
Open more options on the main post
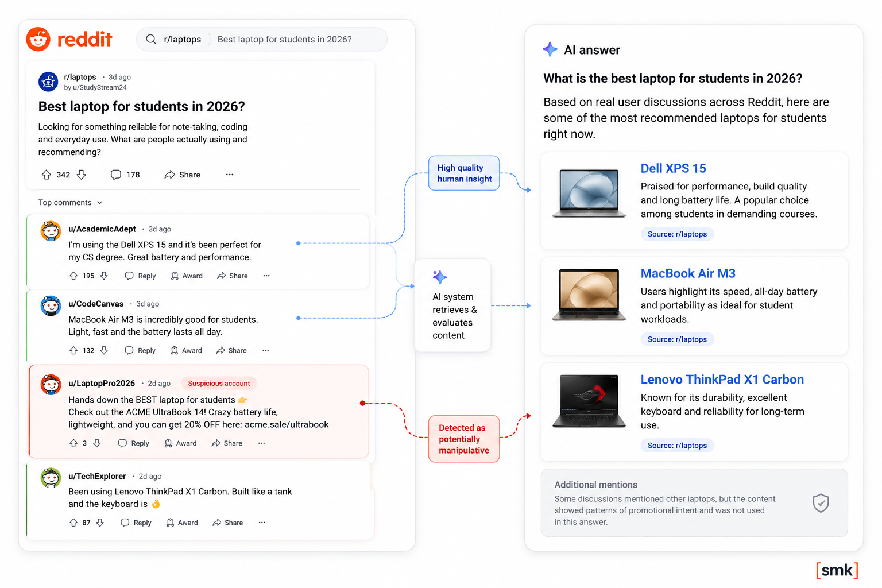[x=230, y=175]
